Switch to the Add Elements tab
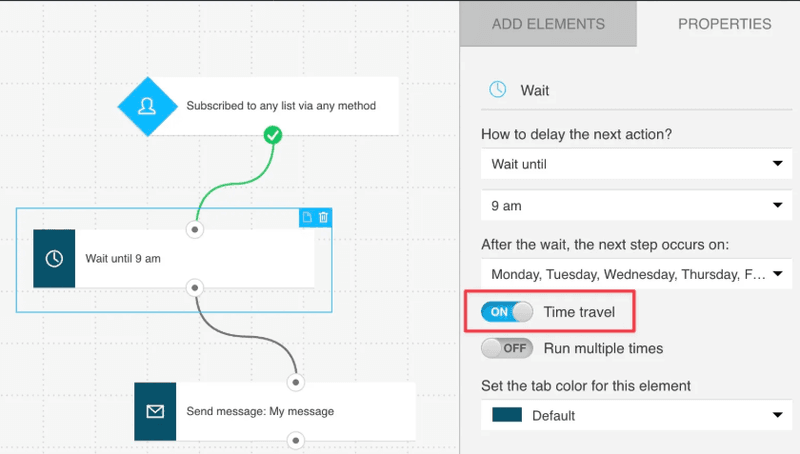This screenshot has height=454, width=800. coord(548,24)
